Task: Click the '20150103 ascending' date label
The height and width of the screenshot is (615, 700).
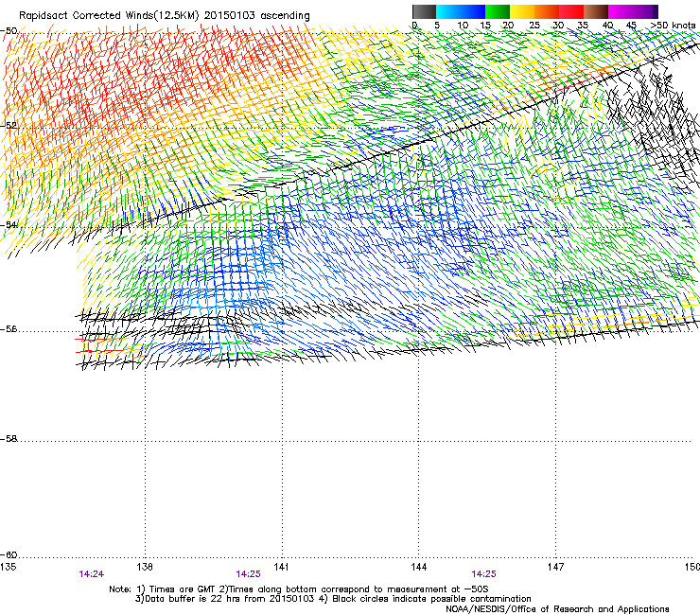Action: (x=256, y=16)
